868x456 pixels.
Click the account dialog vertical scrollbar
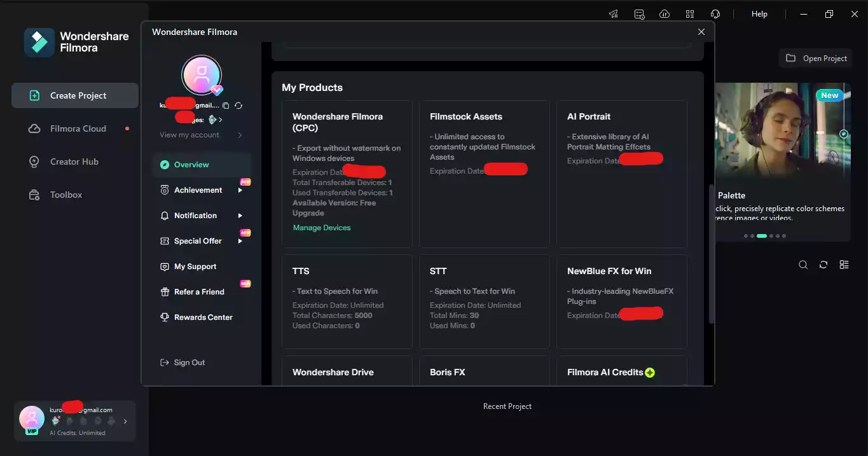pos(710,254)
